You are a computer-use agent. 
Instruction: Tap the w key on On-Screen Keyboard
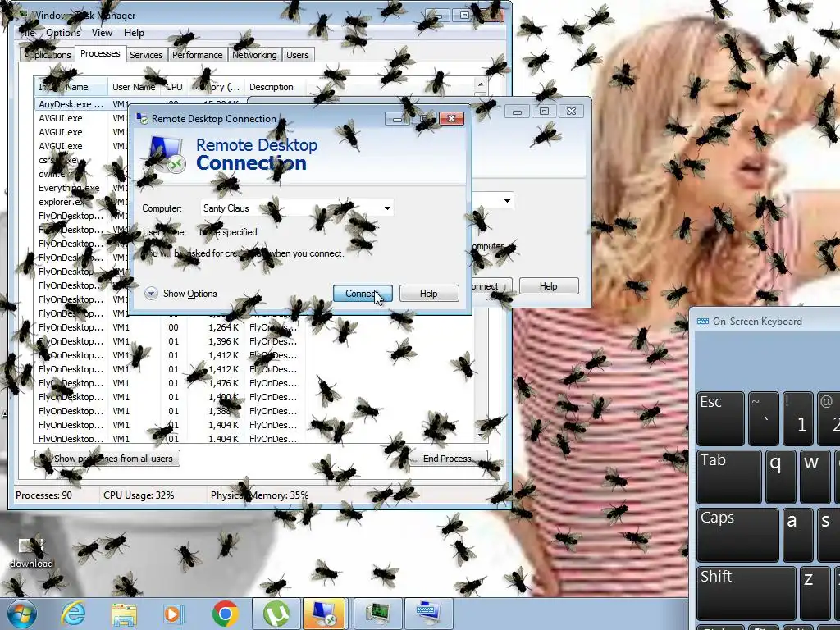815,477
